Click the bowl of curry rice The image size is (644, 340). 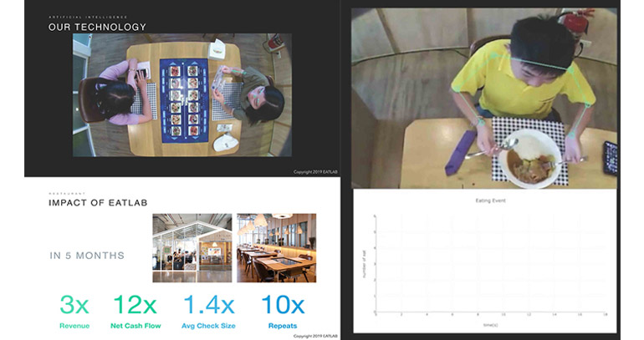coord(528,159)
